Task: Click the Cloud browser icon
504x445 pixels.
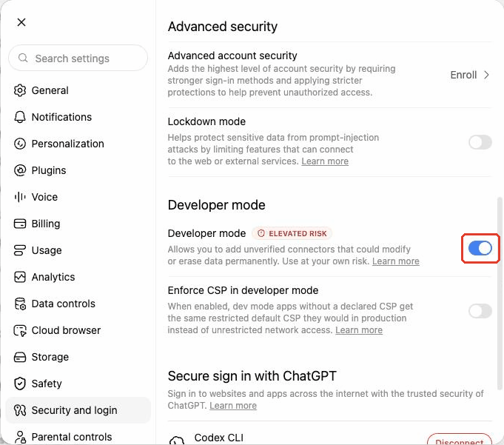Action: coord(20,330)
